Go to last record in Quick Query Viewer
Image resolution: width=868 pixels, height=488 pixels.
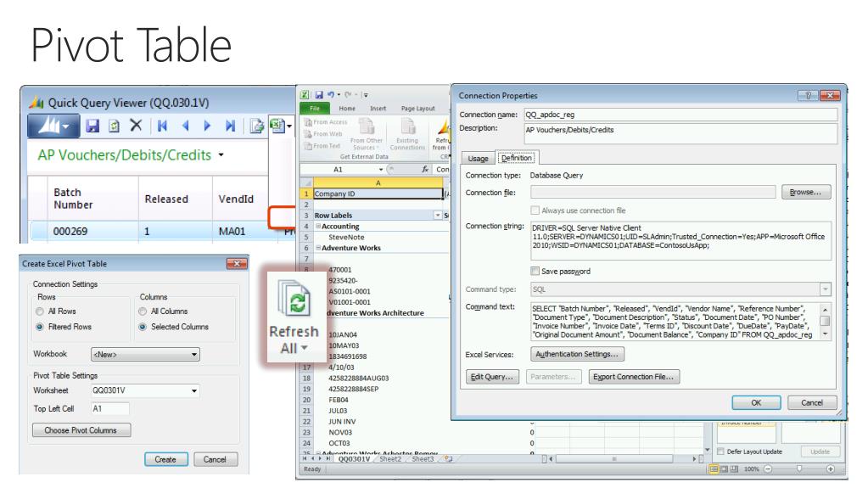(230, 126)
